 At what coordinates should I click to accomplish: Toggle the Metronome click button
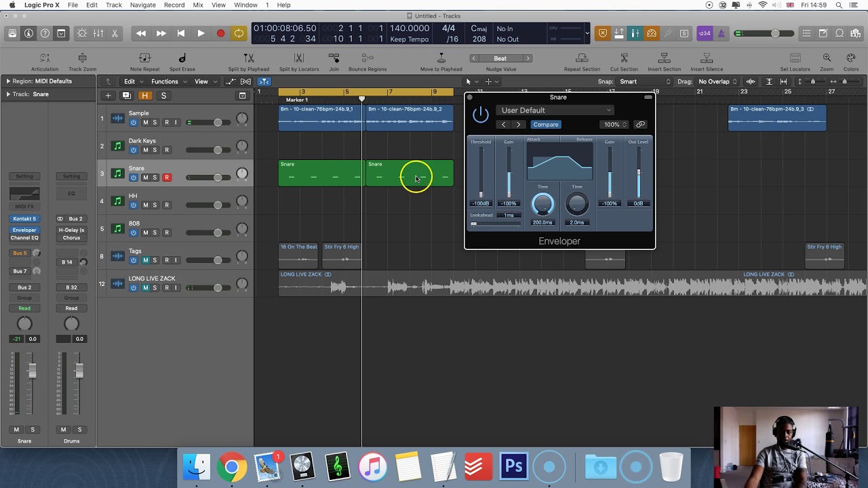coord(720,33)
